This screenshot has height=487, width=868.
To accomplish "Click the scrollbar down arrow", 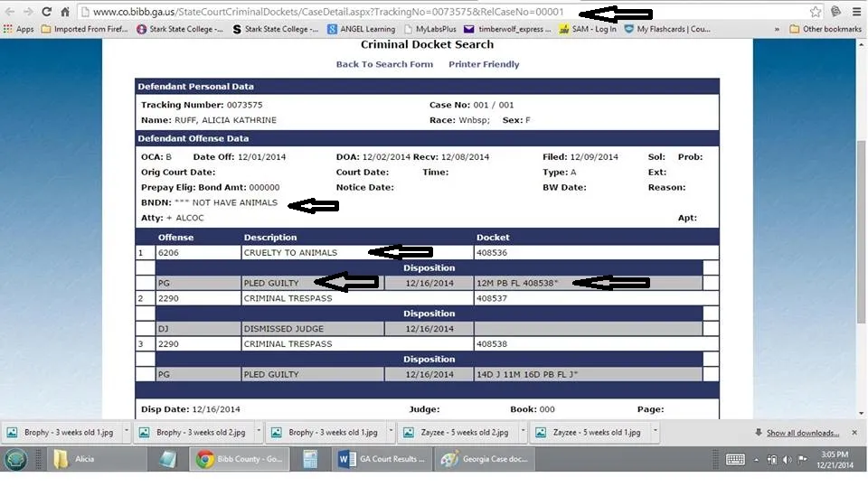I will coord(861,413).
